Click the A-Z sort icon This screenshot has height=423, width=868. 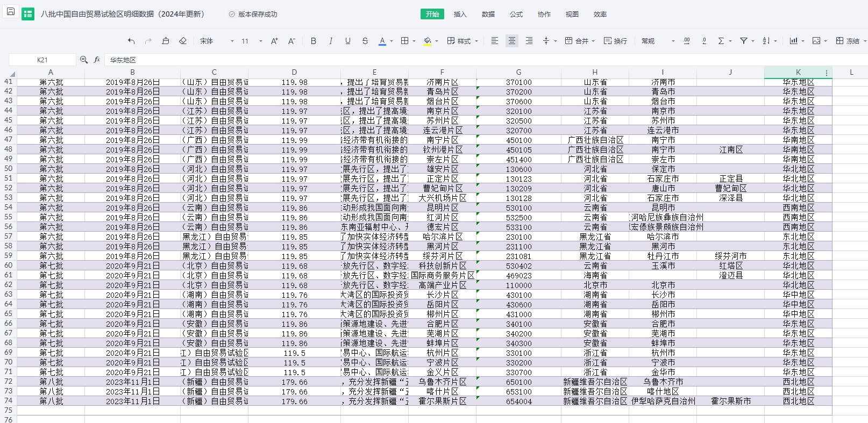pos(766,41)
